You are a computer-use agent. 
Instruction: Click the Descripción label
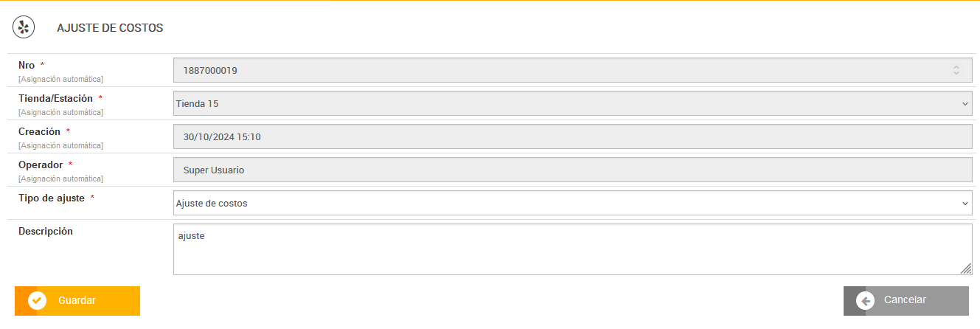46,231
